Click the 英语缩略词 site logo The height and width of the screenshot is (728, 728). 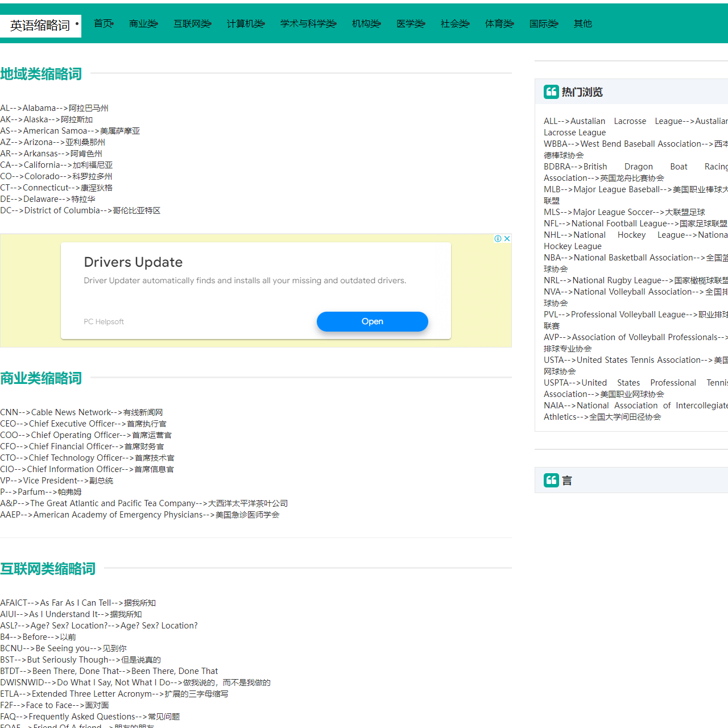(40, 26)
